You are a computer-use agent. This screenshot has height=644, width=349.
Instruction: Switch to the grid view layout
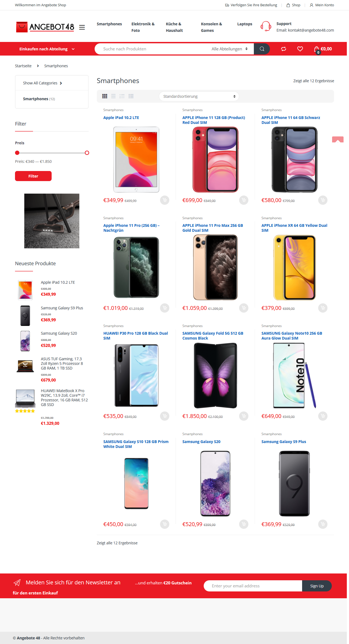(x=105, y=96)
